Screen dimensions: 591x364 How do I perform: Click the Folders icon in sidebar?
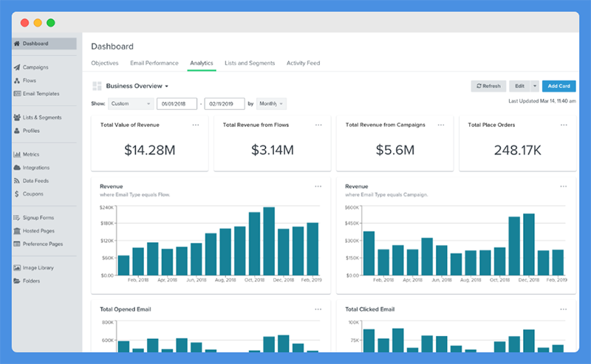click(17, 281)
